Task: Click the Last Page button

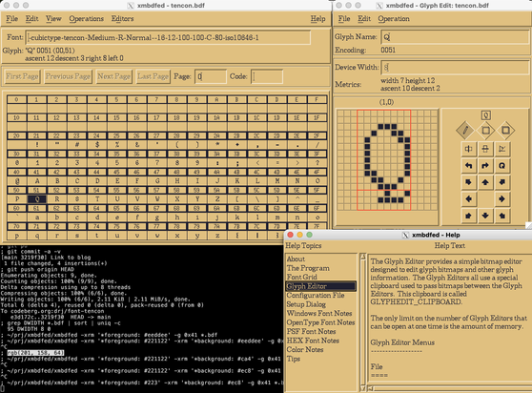Action: [x=153, y=76]
